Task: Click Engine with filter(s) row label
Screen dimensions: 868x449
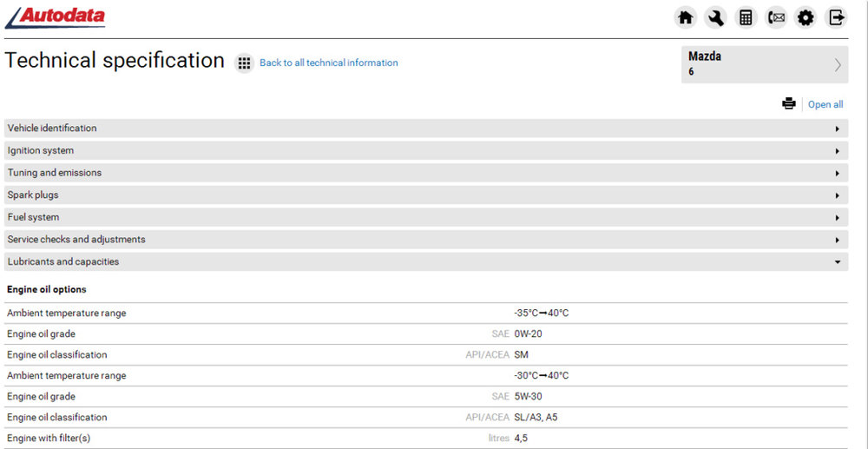Action: tap(49, 439)
